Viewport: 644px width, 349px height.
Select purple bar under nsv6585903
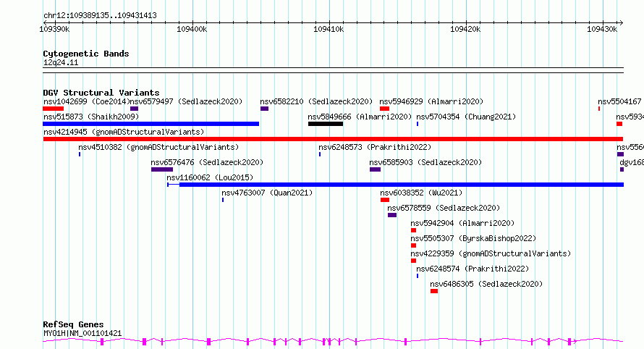375,169
